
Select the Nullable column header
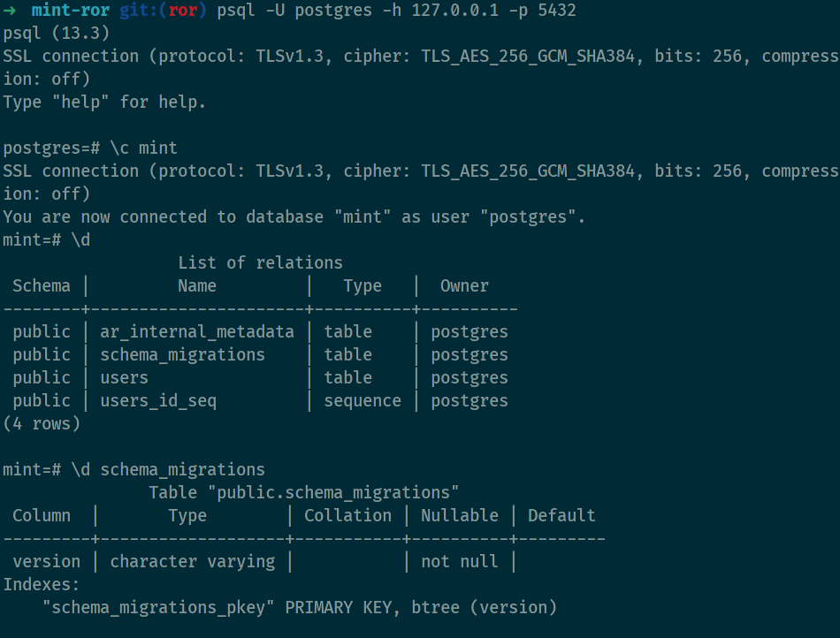(459, 516)
